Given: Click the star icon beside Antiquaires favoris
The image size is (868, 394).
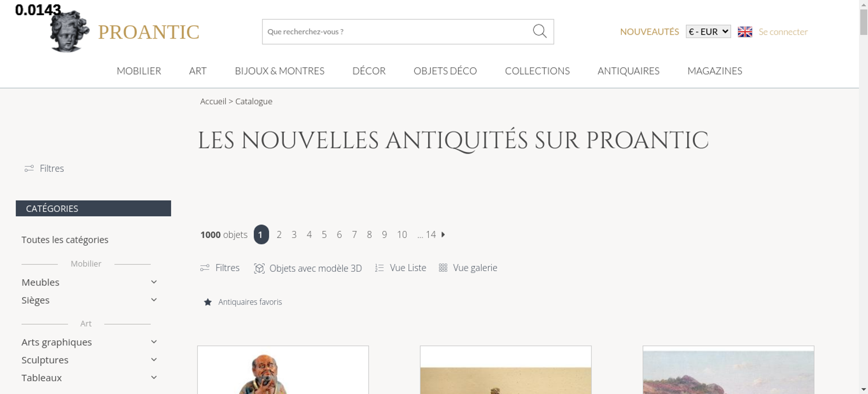Looking at the screenshot, I should pyautogui.click(x=208, y=302).
